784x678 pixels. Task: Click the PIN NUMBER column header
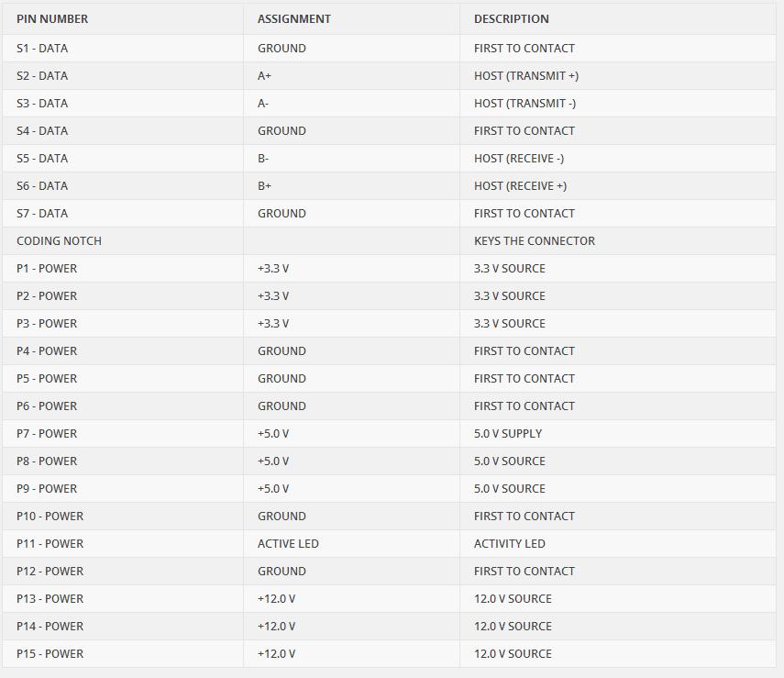point(52,19)
